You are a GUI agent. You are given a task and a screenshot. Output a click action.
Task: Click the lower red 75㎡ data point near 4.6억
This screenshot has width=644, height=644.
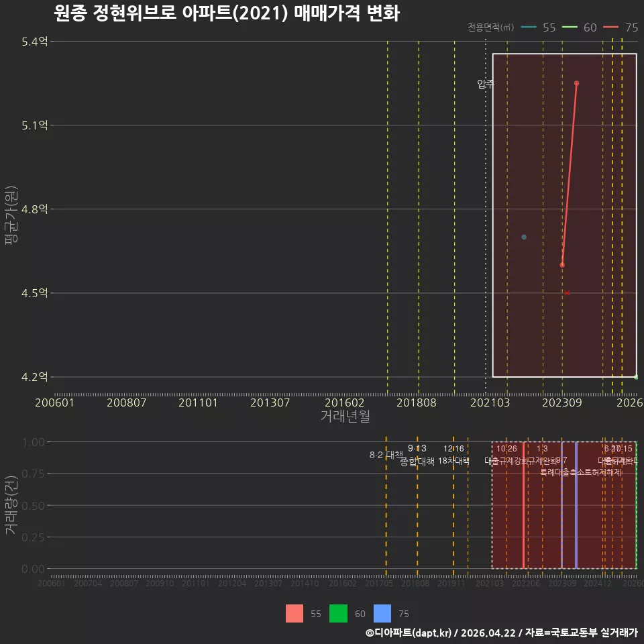(562, 265)
